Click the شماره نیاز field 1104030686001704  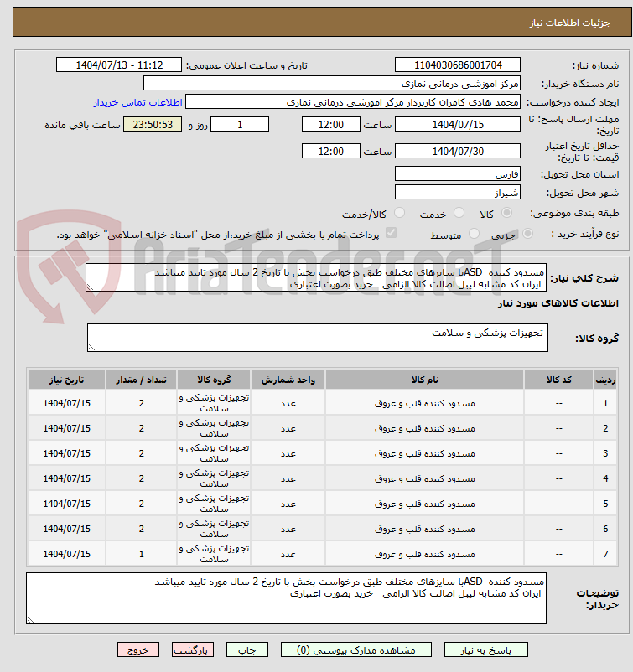(458, 65)
